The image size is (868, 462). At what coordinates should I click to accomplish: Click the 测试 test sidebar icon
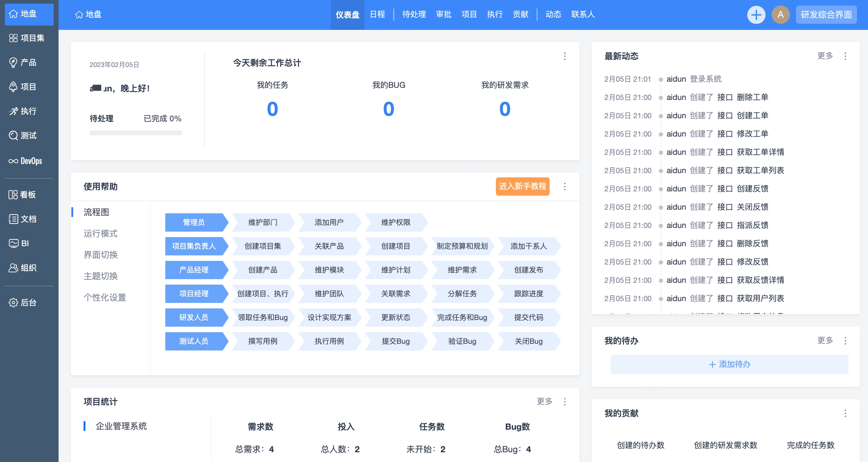[x=13, y=135]
